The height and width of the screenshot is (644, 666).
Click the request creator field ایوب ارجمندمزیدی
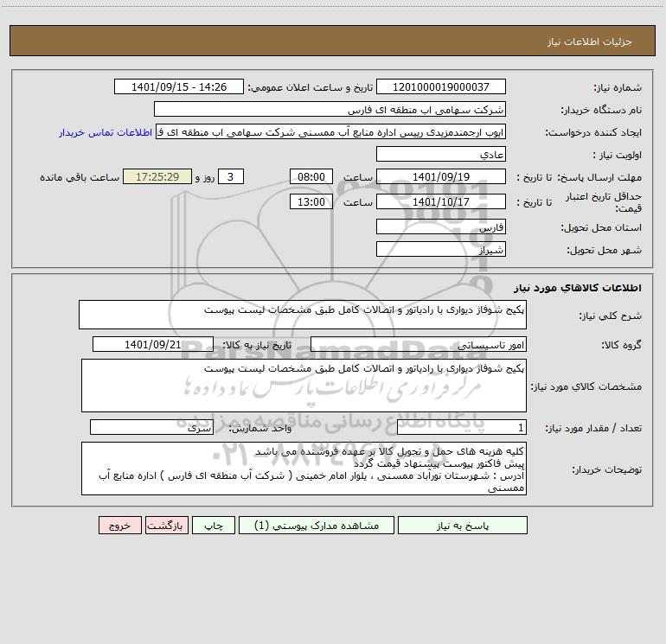point(331,132)
